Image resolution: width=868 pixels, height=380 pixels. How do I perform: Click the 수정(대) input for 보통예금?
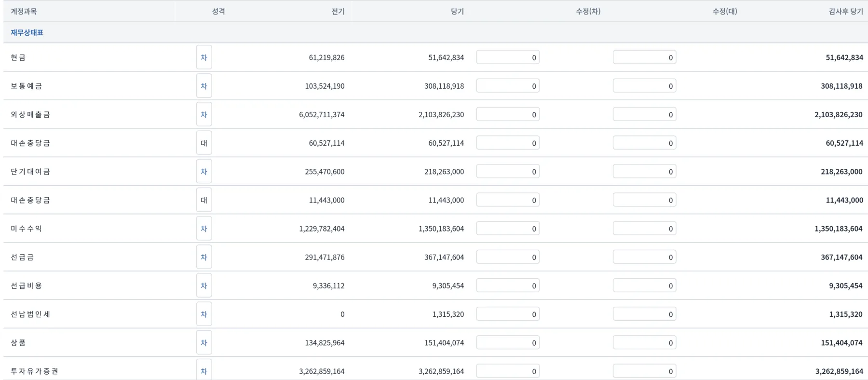pos(644,86)
